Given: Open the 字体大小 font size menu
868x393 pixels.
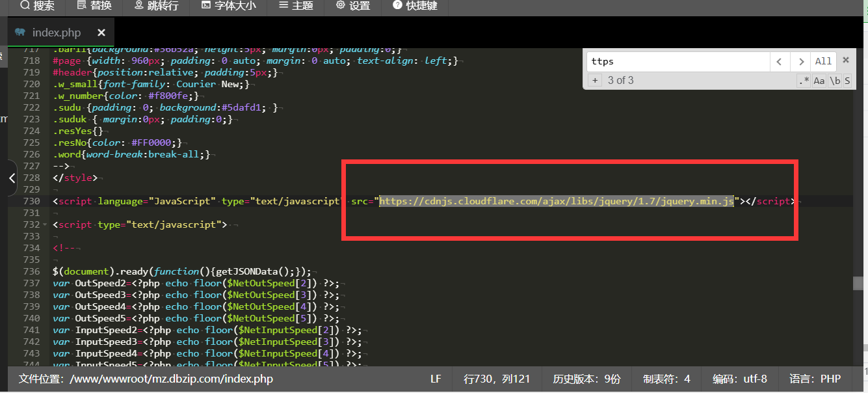Looking at the screenshot, I should [228, 6].
